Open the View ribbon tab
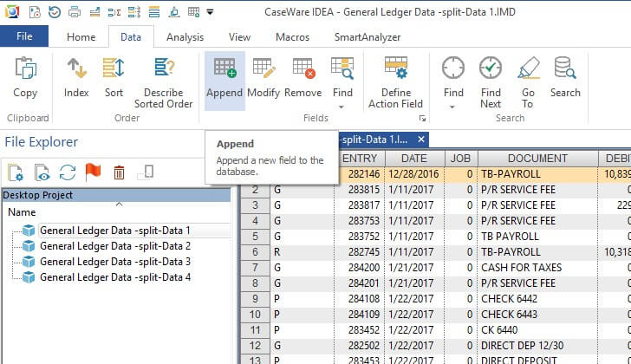The width and height of the screenshot is (631, 364). click(239, 37)
